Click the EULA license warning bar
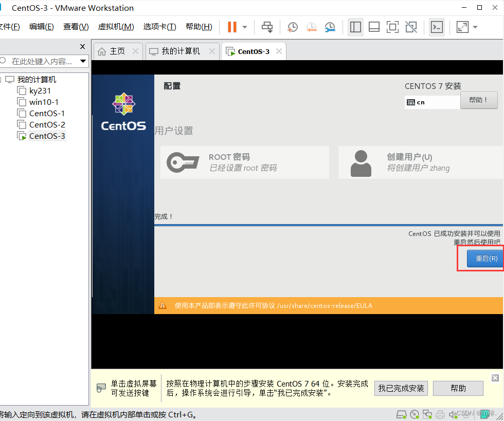Viewport: 504px width, 421px height. tap(329, 306)
